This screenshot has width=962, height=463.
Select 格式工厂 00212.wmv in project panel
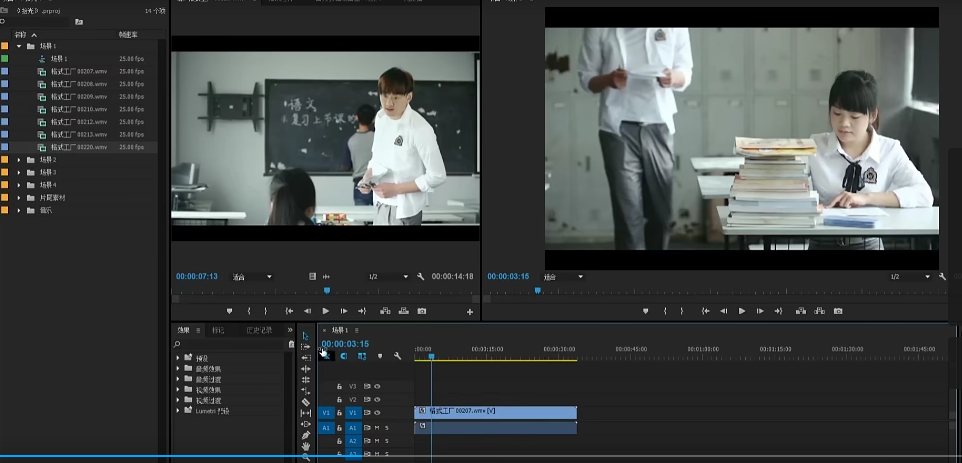point(79,121)
